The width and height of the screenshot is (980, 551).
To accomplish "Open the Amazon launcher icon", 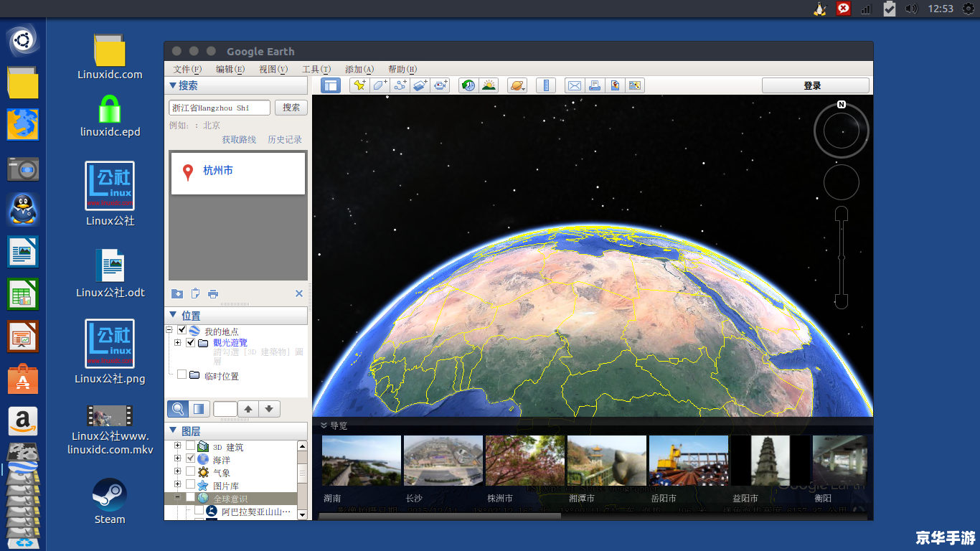I will click(x=23, y=420).
